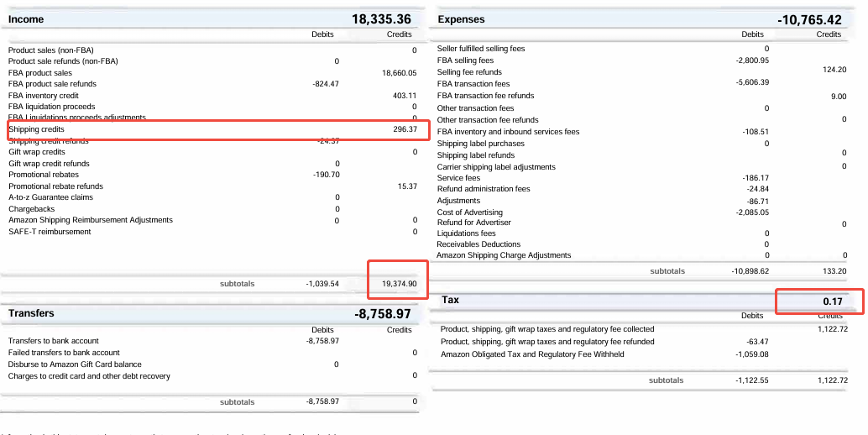Click the Disburse to Amazon Gift Card balance label

tap(75, 364)
